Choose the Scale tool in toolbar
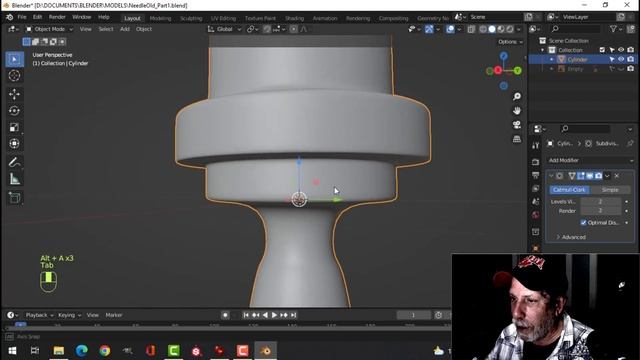This screenshot has height=360, width=640. (14, 127)
